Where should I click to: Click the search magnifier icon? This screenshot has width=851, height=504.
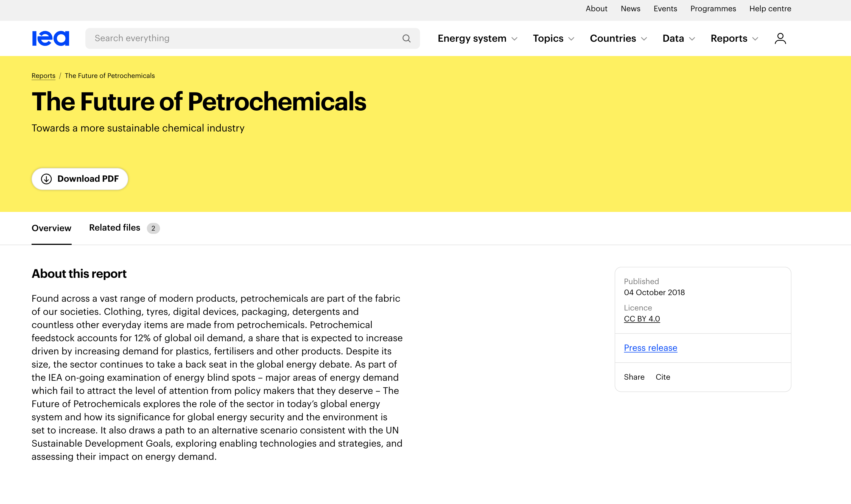407,38
